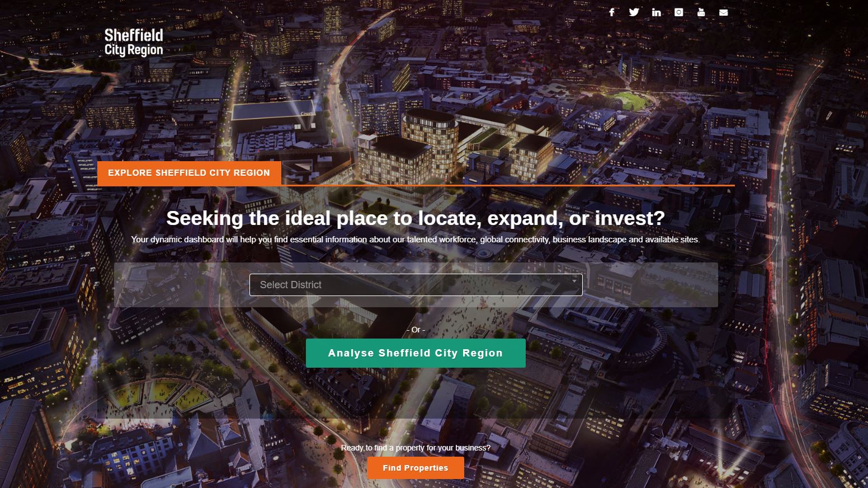
Task: Open the Instagram camera icon
Action: pyautogui.click(x=678, y=12)
